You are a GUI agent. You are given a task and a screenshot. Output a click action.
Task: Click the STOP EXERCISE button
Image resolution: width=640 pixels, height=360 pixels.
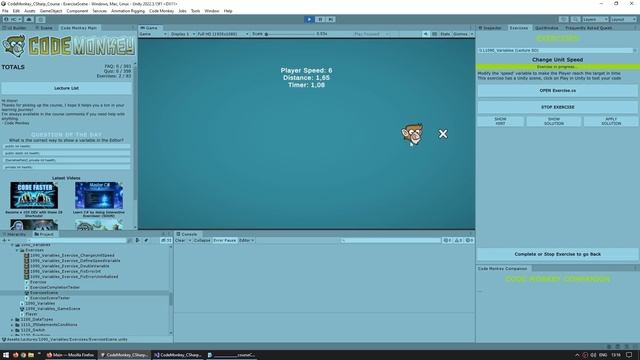(x=558, y=107)
